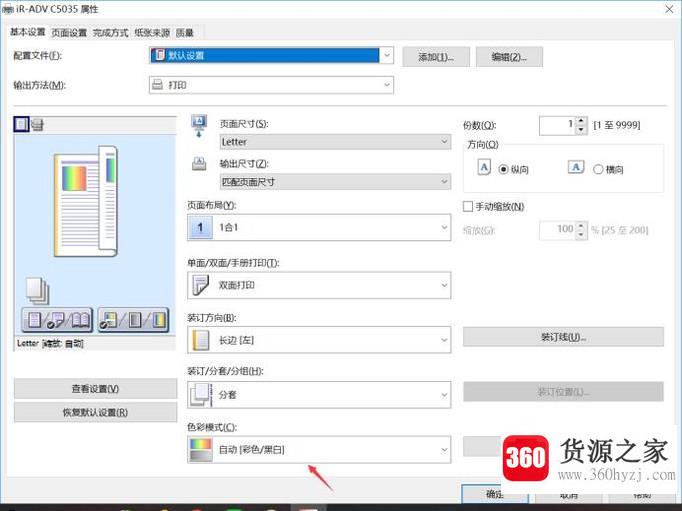Click the printer icon in title bar
The width and height of the screenshot is (682, 511).
[x=7, y=9]
